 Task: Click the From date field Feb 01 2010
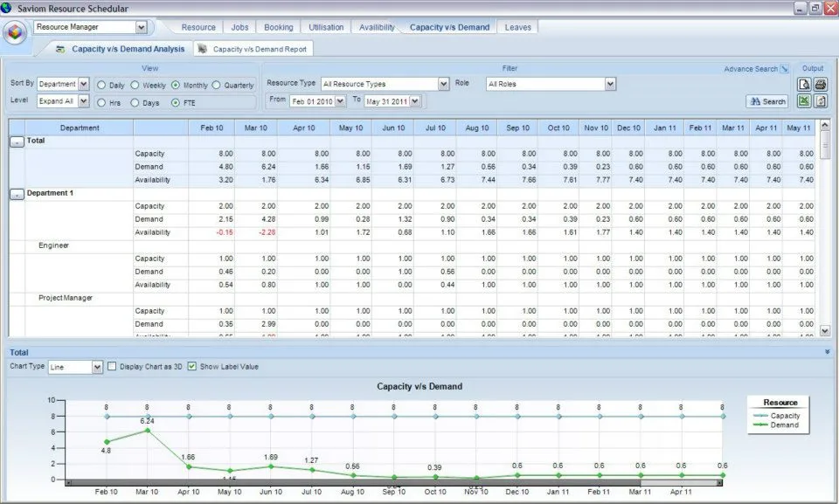pyautogui.click(x=313, y=101)
